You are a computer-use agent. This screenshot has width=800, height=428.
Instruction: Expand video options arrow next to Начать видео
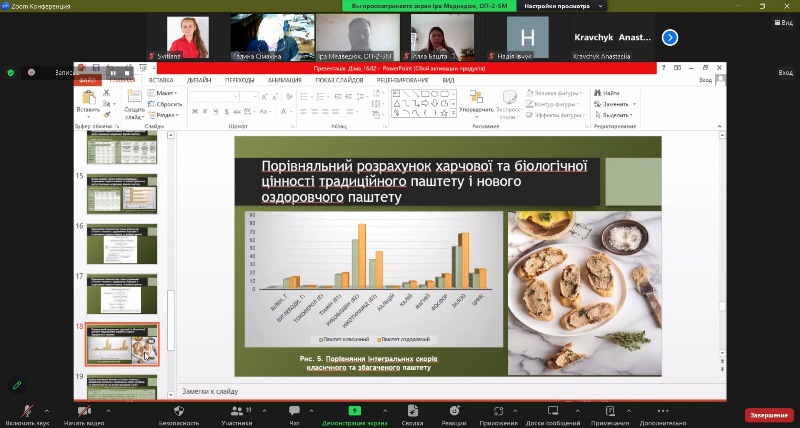(x=108, y=410)
